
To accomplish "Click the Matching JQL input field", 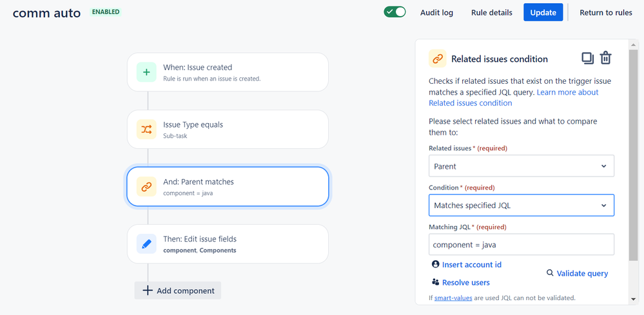I will (x=521, y=245).
